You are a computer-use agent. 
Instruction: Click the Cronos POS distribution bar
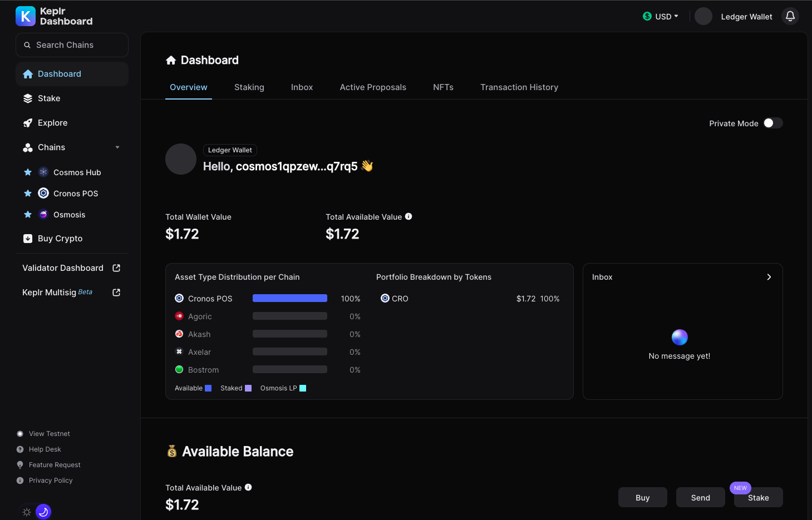pyautogui.click(x=289, y=299)
